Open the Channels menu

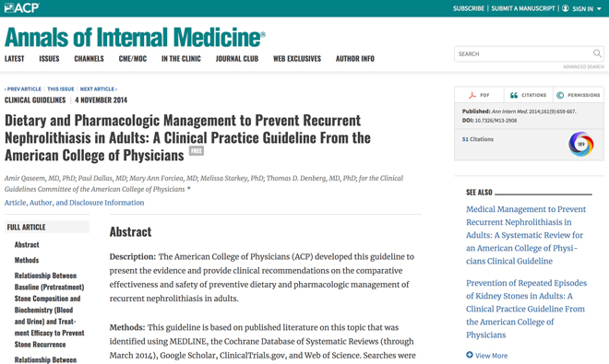(89, 59)
